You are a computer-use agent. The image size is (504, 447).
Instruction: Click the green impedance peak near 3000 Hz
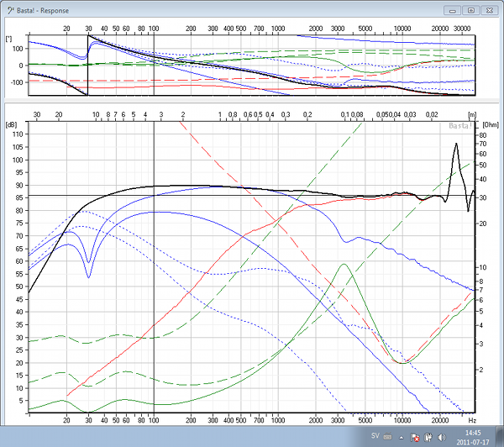pos(344,265)
